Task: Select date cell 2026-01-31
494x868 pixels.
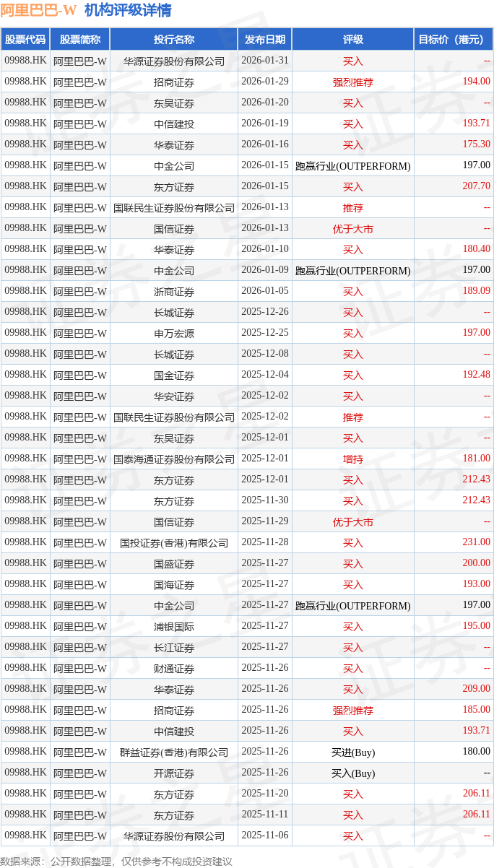Action: 265,61
